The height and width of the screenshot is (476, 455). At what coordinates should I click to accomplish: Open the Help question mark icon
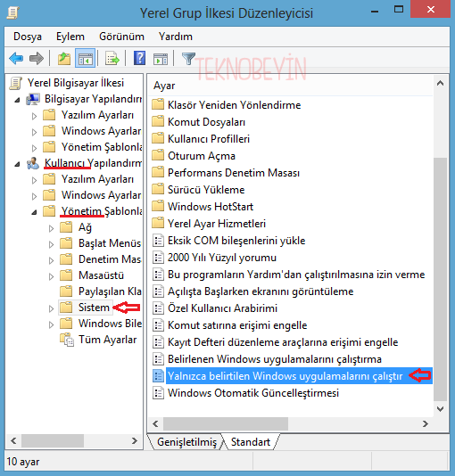pos(140,58)
